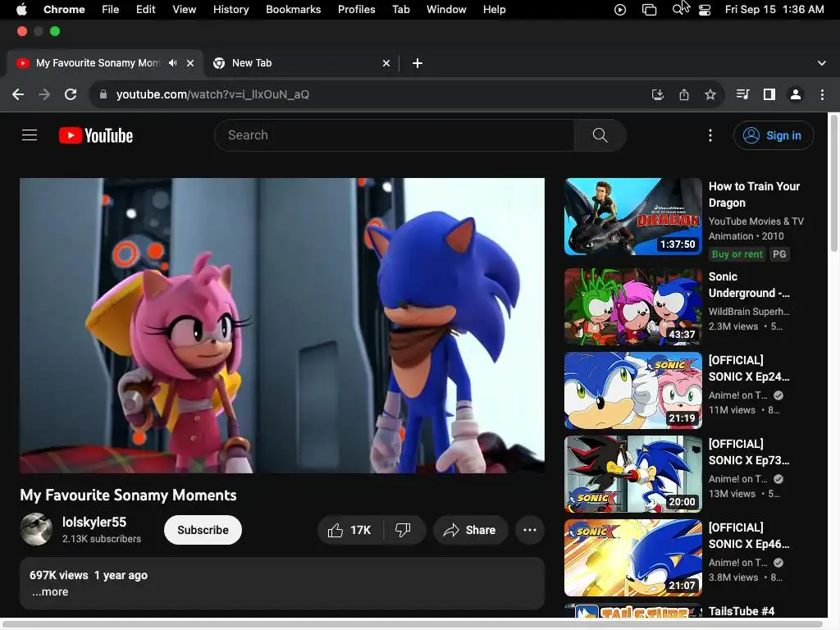Open lolskyler55 channel avatar
This screenshot has width=840, height=630.
point(36,529)
